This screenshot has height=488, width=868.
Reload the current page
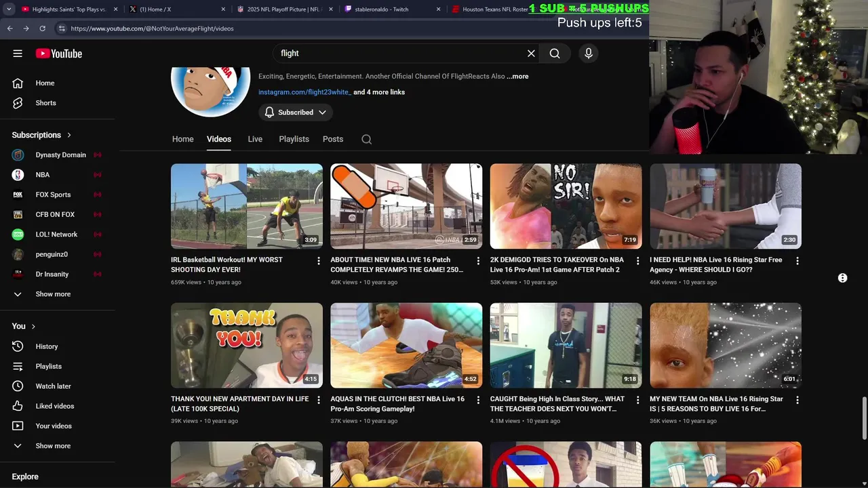(42, 28)
